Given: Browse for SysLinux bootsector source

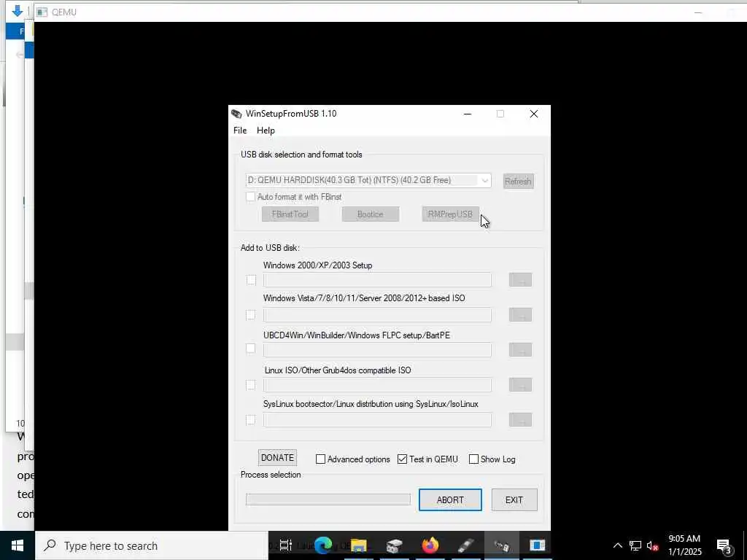Looking at the screenshot, I should pyautogui.click(x=520, y=420).
